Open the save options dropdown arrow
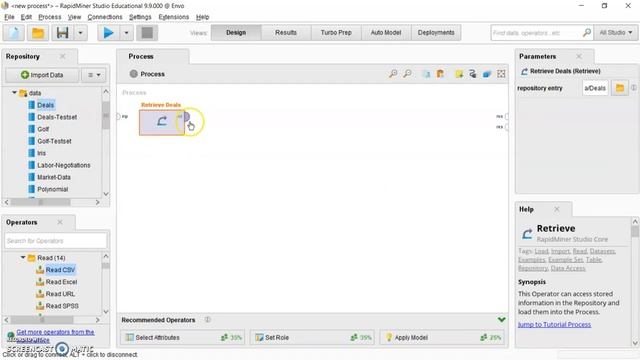 [80, 33]
